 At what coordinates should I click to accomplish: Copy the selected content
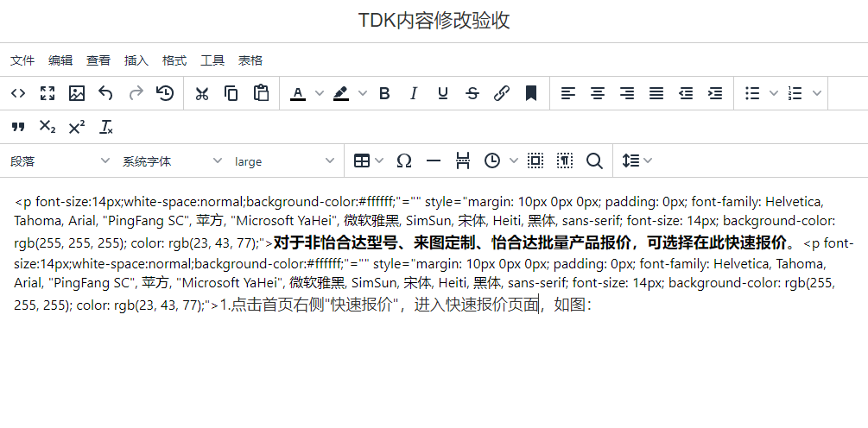click(x=231, y=93)
